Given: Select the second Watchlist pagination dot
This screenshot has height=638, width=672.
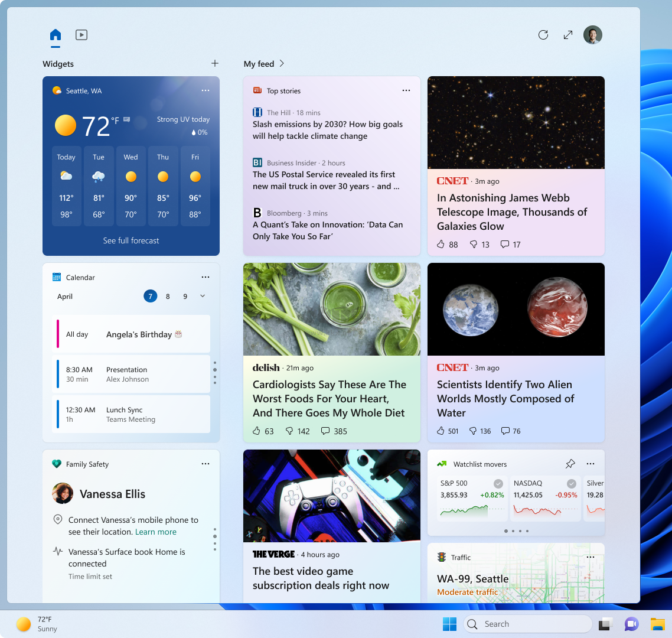Looking at the screenshot, I should coord(513,531).
